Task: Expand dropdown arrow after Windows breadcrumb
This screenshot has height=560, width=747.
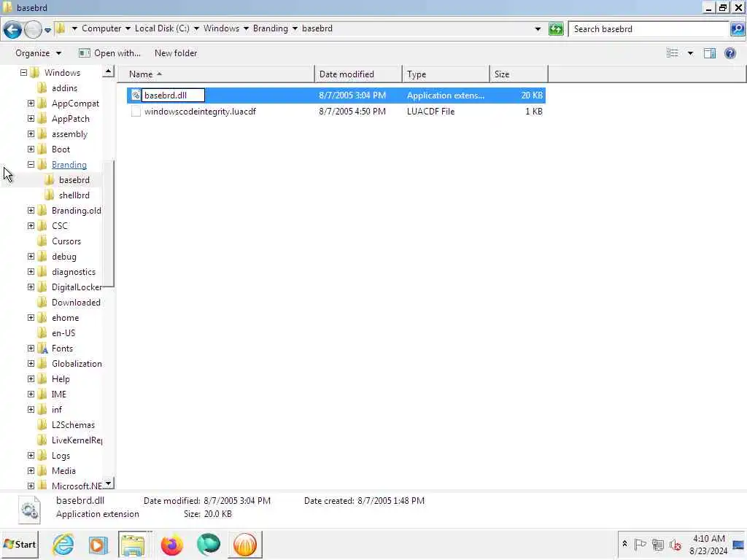Action: click(246, 28)
